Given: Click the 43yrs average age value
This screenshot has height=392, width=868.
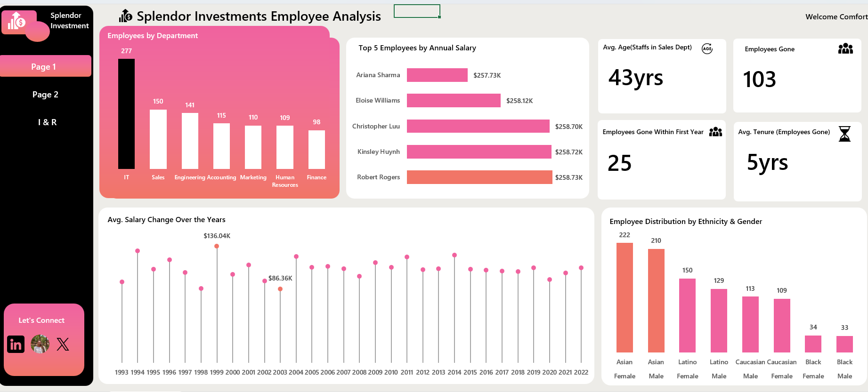Looking at the screenshot, I should pos(636,78).
